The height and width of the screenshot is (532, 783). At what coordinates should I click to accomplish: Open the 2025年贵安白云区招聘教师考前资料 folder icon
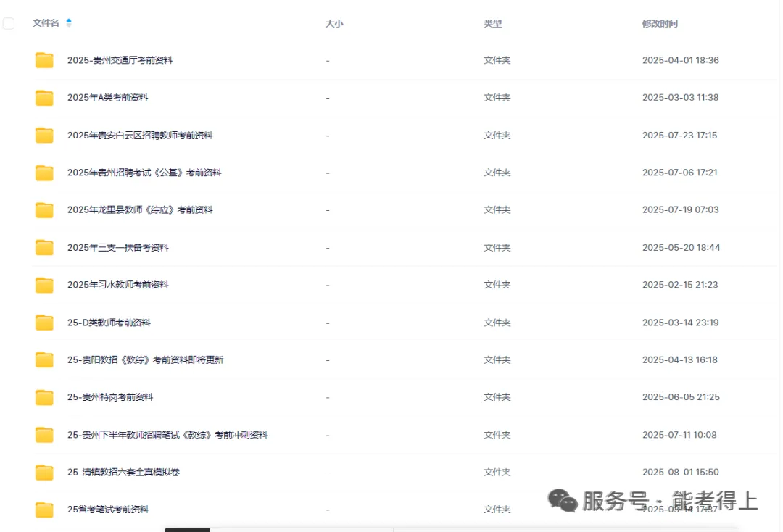(43, 135)
